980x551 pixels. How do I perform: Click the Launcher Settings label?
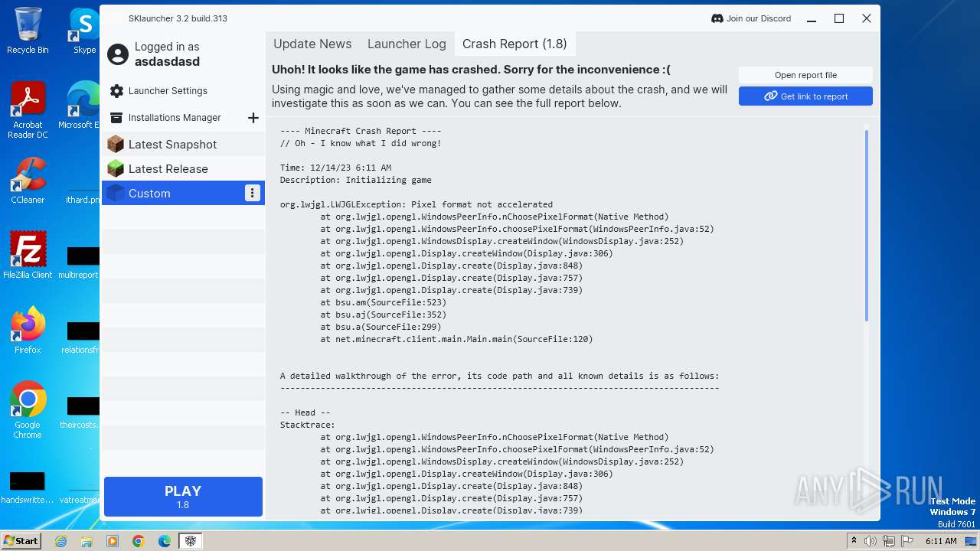point(168,91)
